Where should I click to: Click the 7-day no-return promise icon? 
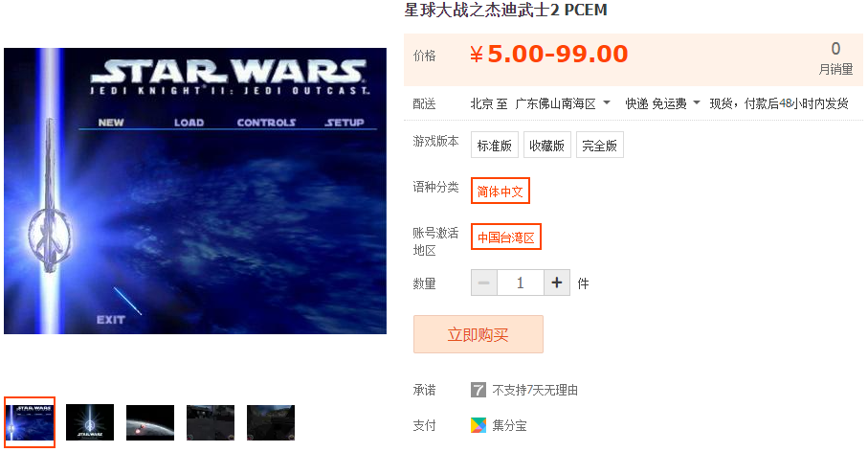[x=479, y=390]
